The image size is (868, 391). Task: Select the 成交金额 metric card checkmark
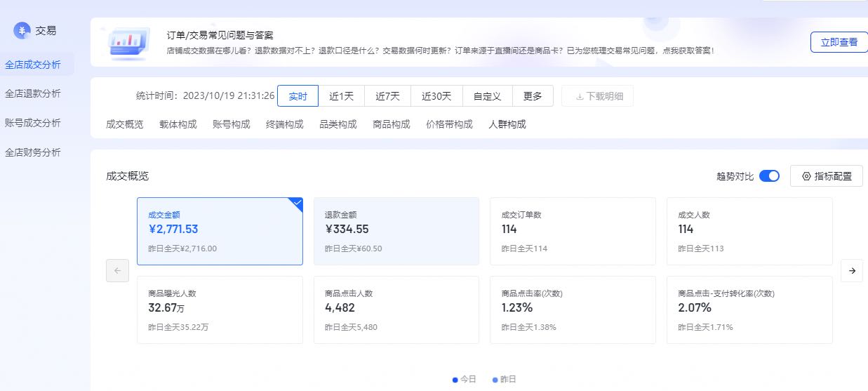[296, 204]
